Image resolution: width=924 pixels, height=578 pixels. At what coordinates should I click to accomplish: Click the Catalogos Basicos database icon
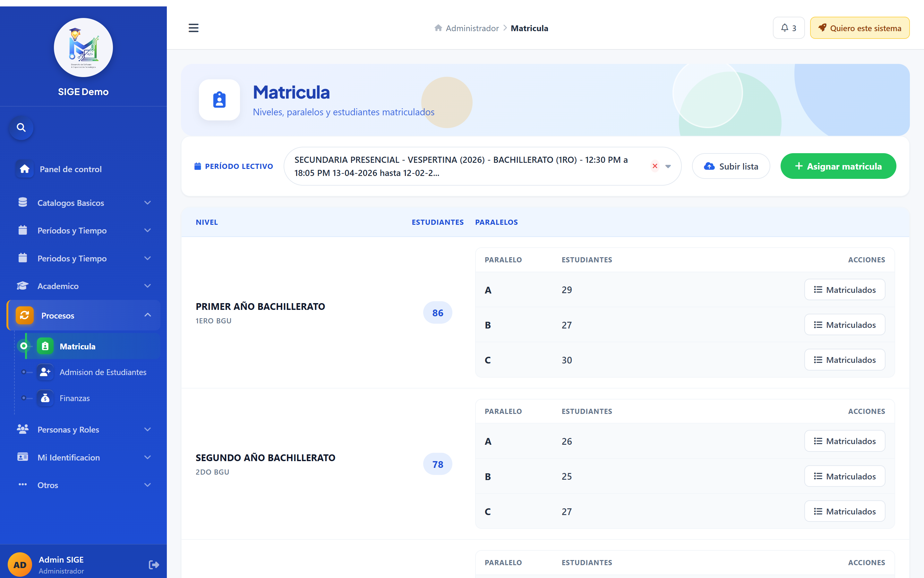[x=22, y=203]
